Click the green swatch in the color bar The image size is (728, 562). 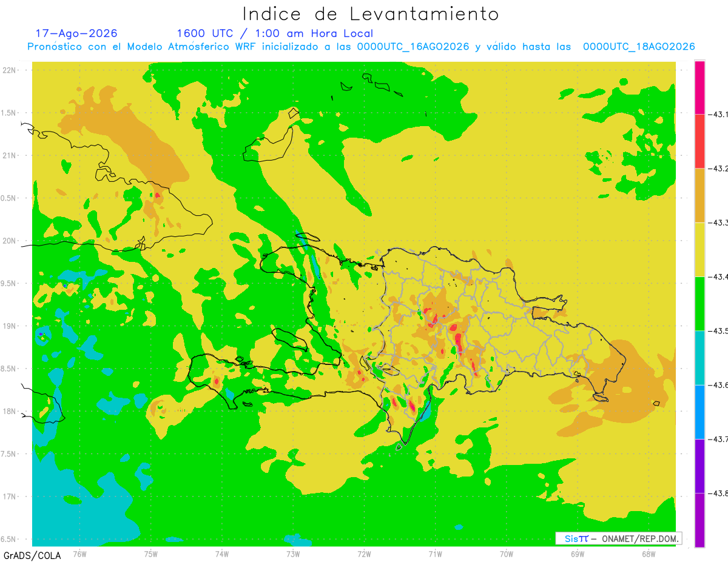pos(699,303)
